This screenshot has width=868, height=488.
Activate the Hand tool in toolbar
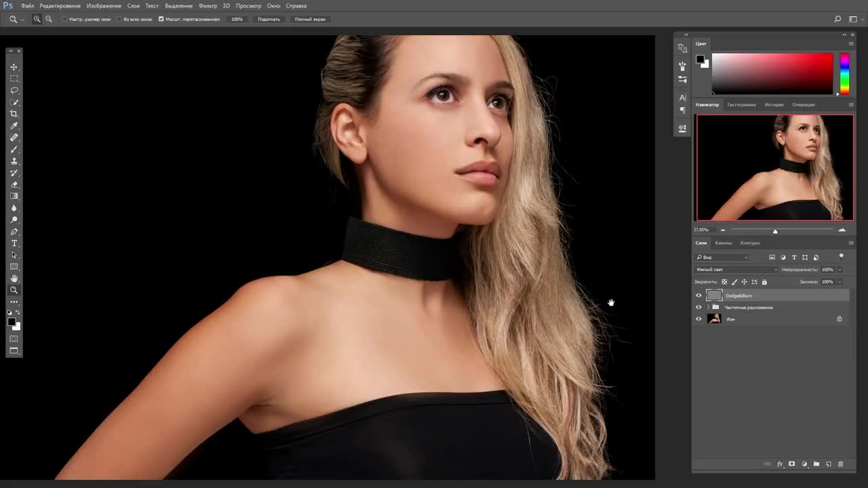coord(14,278)
